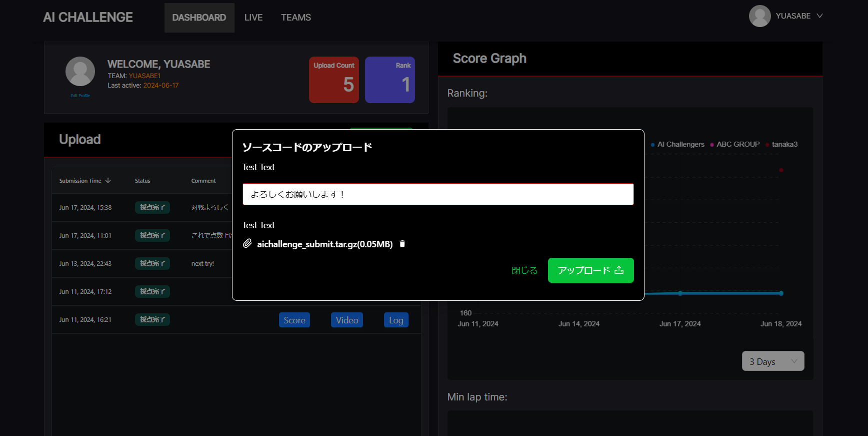Open Video for Jun 11 16:21 submission
The image size is (868, 436).
[x=346, y=320]
